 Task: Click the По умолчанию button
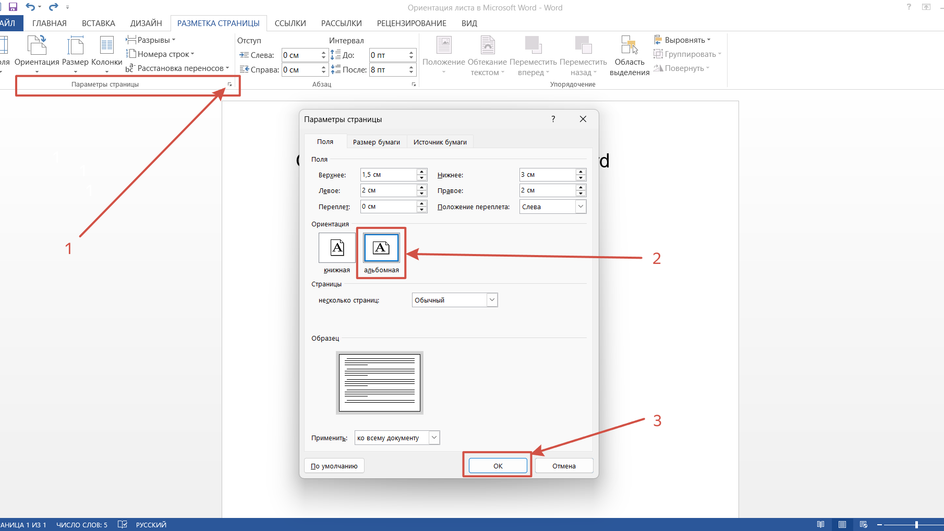[334, 466]
